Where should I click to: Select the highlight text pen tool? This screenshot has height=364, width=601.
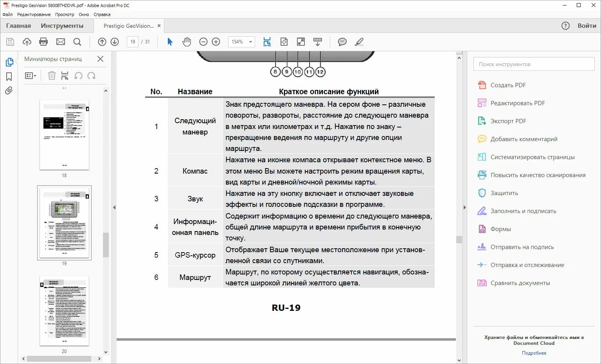coord(359,42)
